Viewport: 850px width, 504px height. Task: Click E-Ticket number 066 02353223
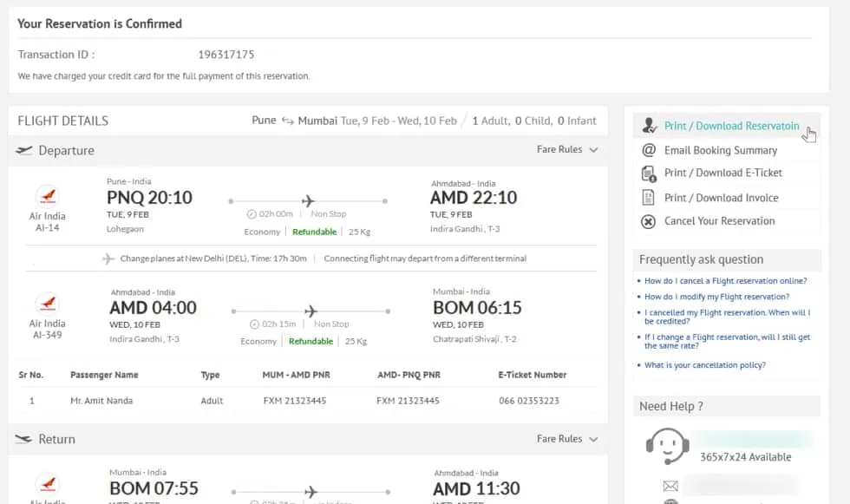pyautogui.click(x=528, y=401)
